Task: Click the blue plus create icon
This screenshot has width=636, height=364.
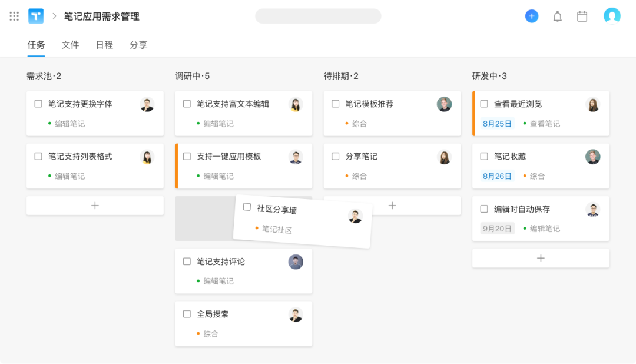Action: click(x=531, y=16)
